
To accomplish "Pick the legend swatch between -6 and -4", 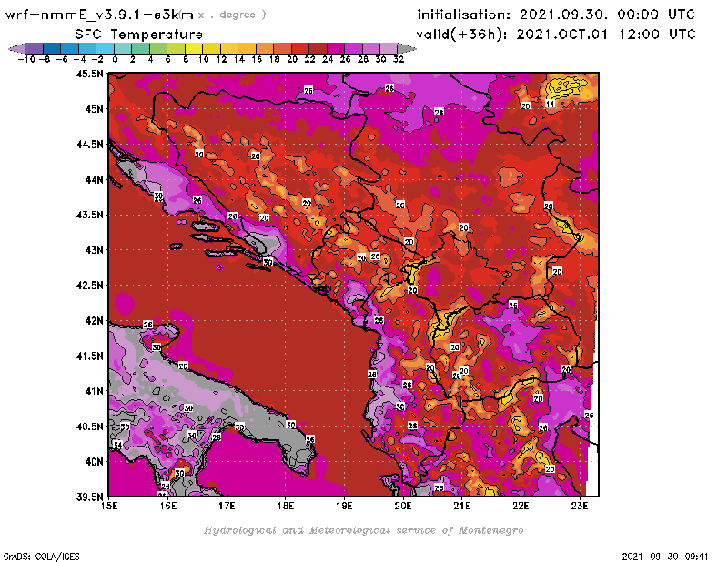I will [70, 48].
